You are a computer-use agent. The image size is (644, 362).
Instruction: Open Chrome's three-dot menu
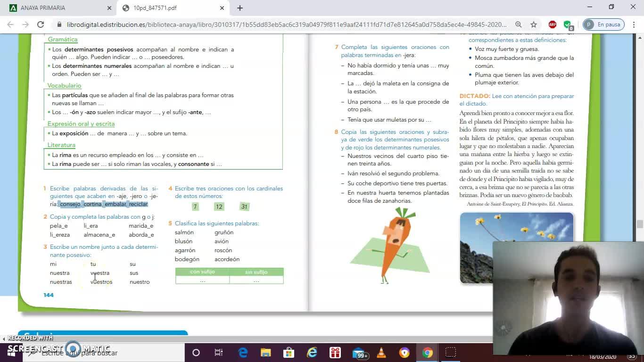click(x=634, y=25)
